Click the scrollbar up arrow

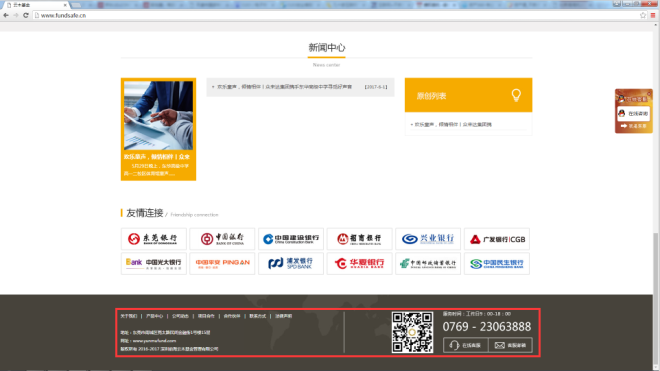point(656,25)
